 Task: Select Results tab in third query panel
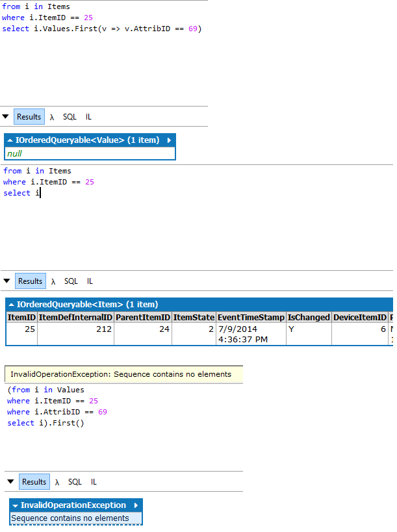pos(34,482)
